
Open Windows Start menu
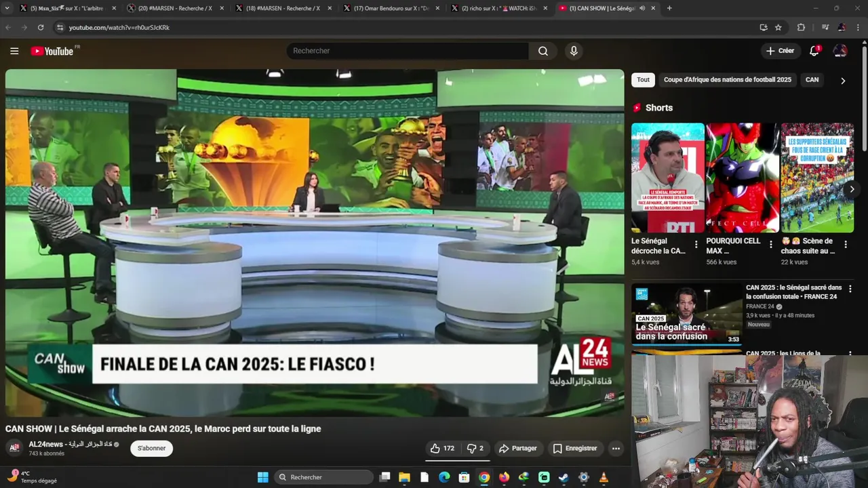coord(263,477)
